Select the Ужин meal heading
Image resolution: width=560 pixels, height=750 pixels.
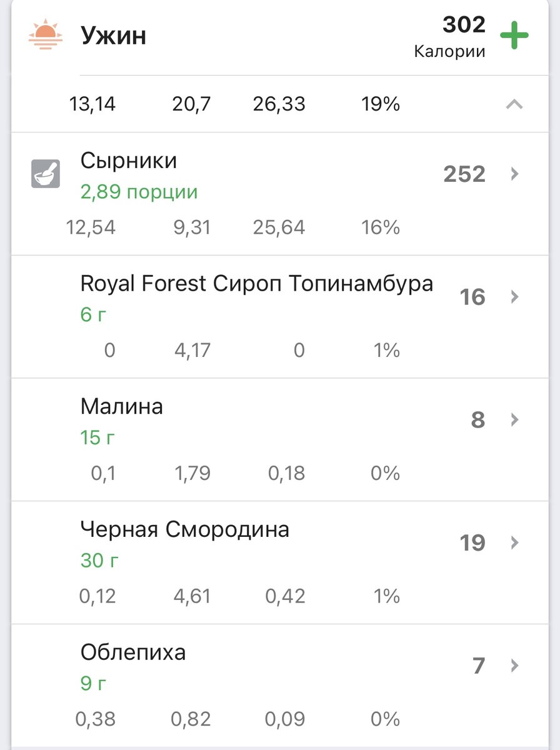point(113,36)
